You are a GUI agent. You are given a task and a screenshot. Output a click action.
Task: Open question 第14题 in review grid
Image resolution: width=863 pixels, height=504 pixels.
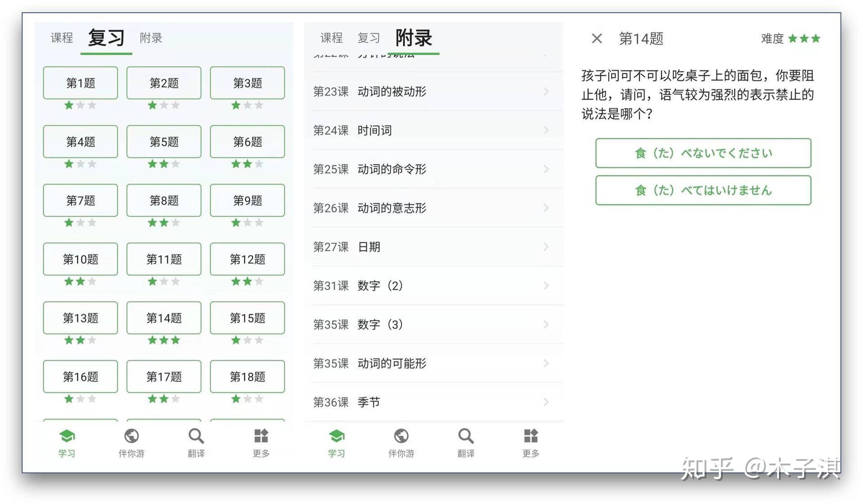click(x=164, y=318)
